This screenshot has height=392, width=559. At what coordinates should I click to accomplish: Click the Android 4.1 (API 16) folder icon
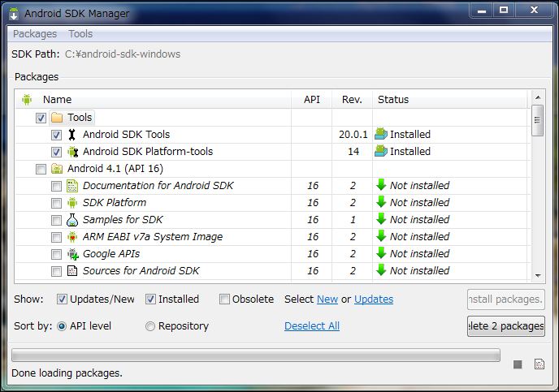[x=57, y=169]
